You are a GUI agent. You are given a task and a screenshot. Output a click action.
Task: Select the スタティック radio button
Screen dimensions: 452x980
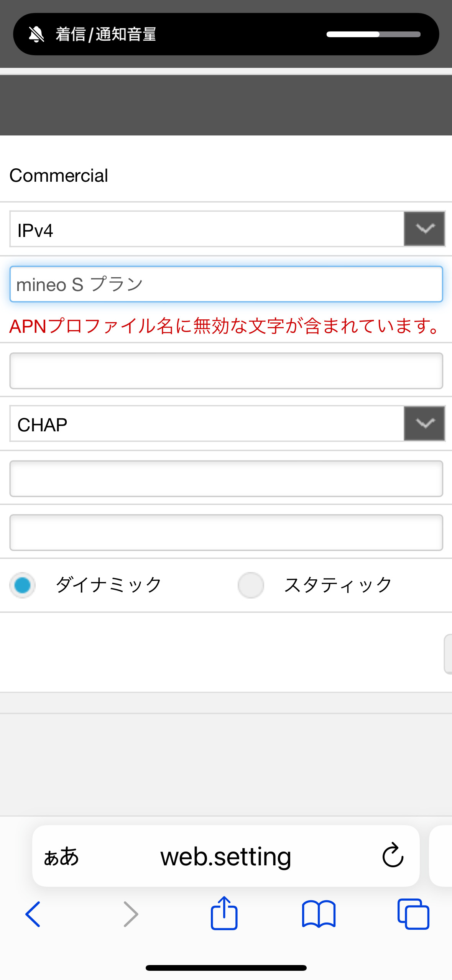(251, 585)
